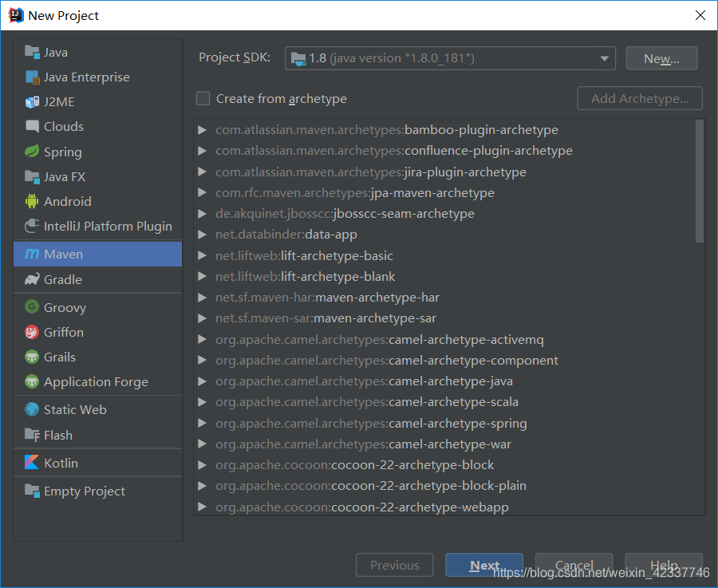Screen dimensions: 718x588
Task: Select camel-archetype-war row text
Action: point(363,444)
